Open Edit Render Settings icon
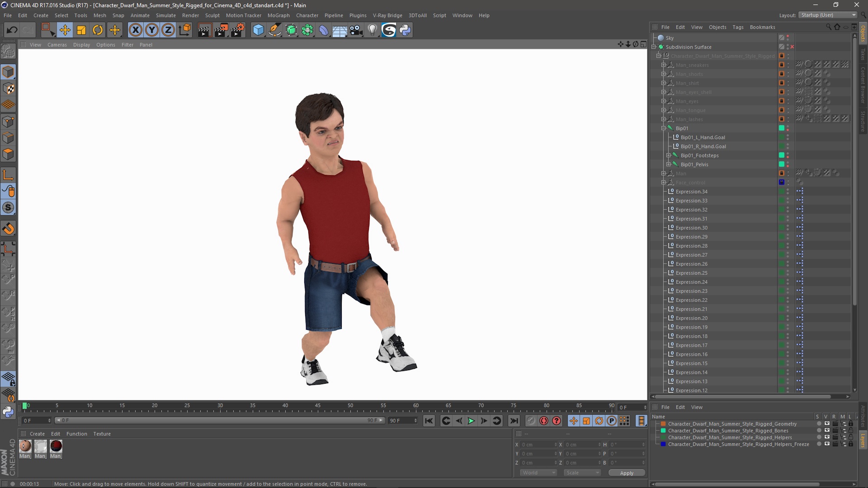This screenshot has height=488, width=868. click(237, 30)
